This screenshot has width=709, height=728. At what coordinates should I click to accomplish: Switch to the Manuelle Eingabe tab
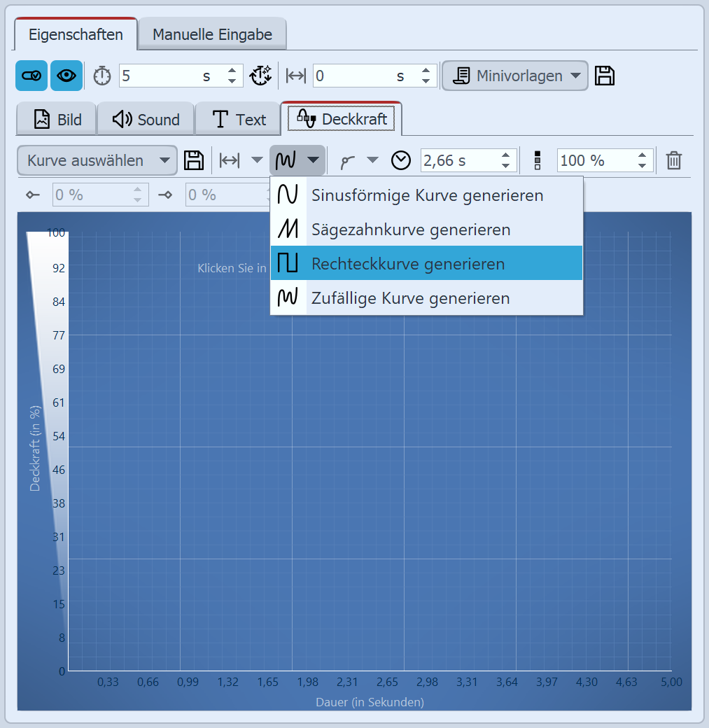(x=211, y=34)
